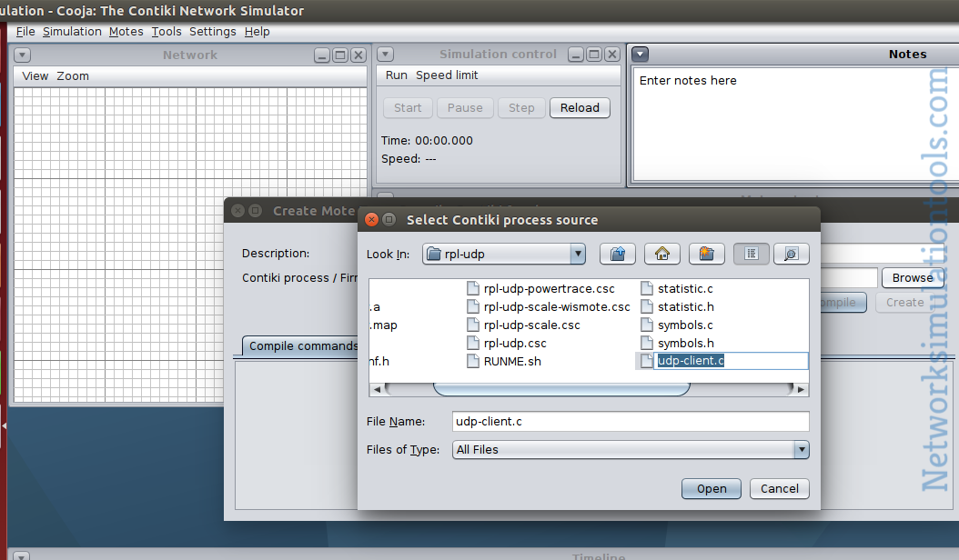Viewport: 959px width, 560px height.
Task: Maximize the Network panel
Action: pos(340,55)
